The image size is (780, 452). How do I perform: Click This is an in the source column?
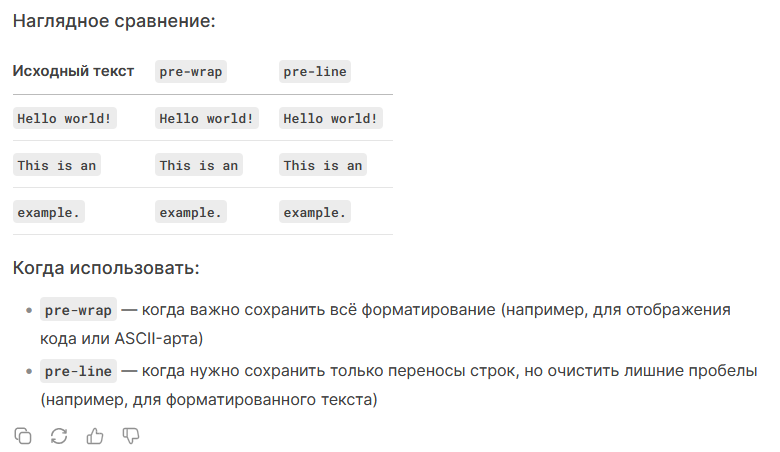57,165
